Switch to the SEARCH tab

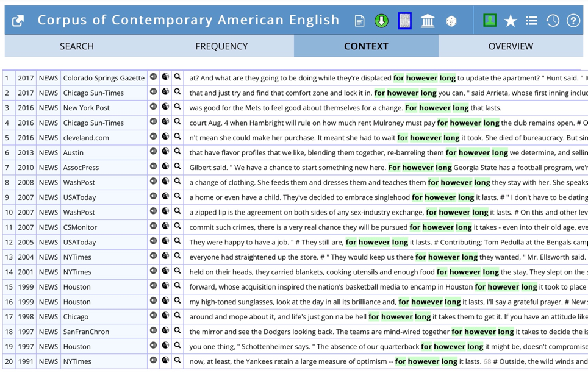click(77, 46)
